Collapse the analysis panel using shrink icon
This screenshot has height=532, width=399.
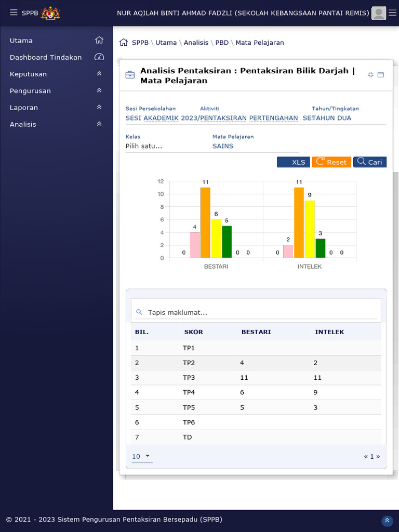pos(370,75)
